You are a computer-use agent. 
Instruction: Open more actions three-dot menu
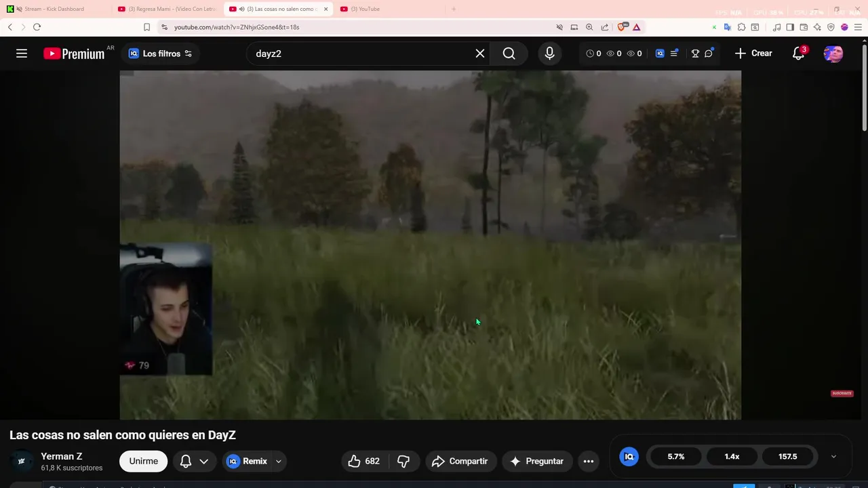(589, 461)
